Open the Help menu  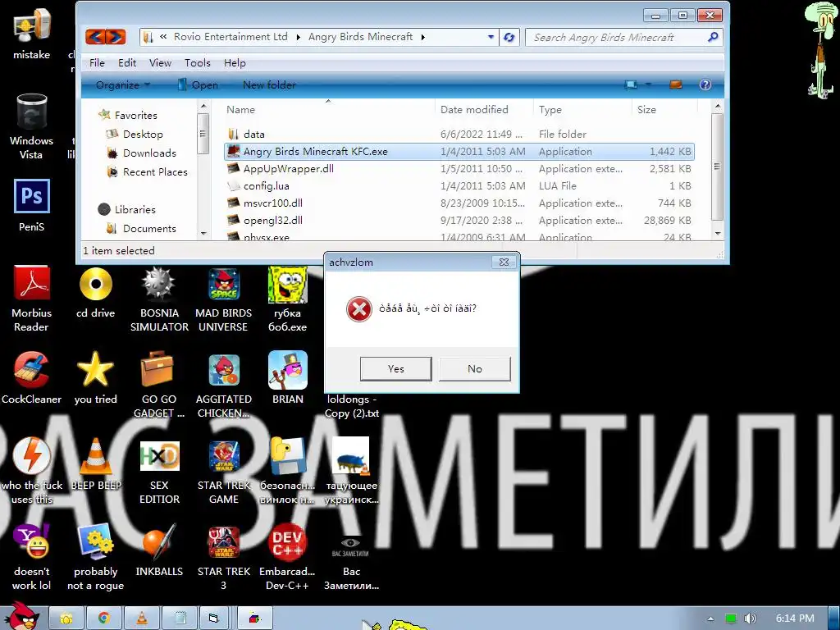point(235,62)
